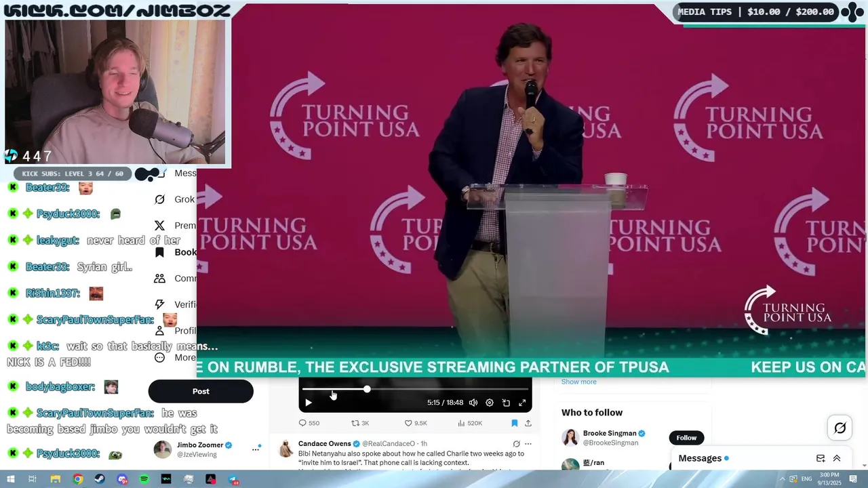Like the tweet with 9.5K likes
Image resolution: width=868 pixels, height=488 pixels.
(416, 423)
